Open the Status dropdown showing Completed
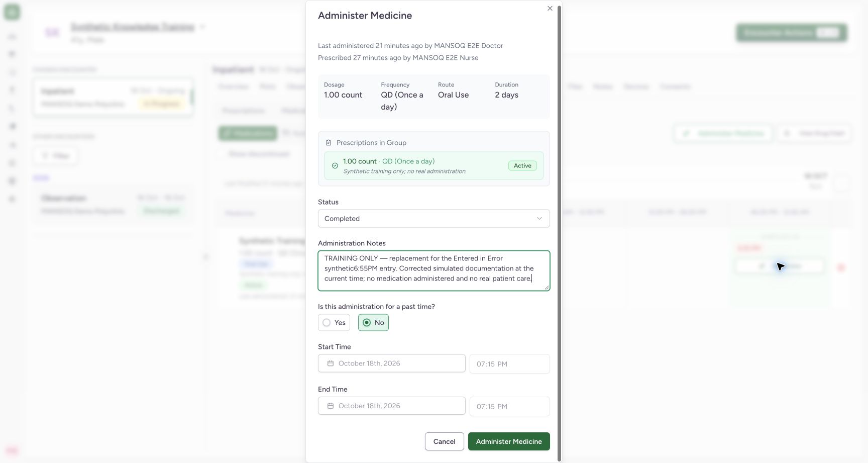 click(434, 219)
